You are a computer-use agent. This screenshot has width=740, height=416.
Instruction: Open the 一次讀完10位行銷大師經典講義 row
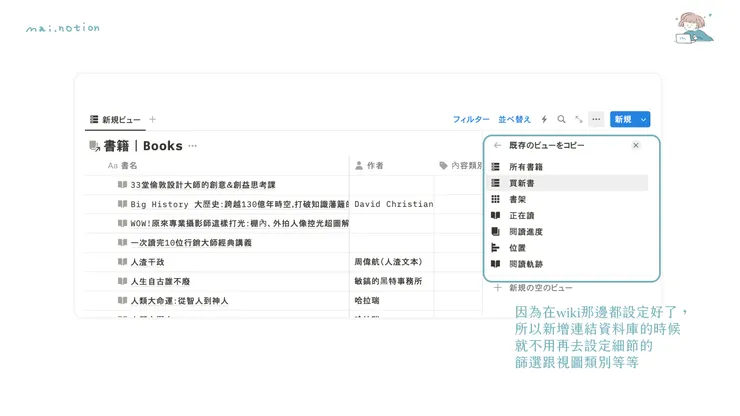(191, 243)
